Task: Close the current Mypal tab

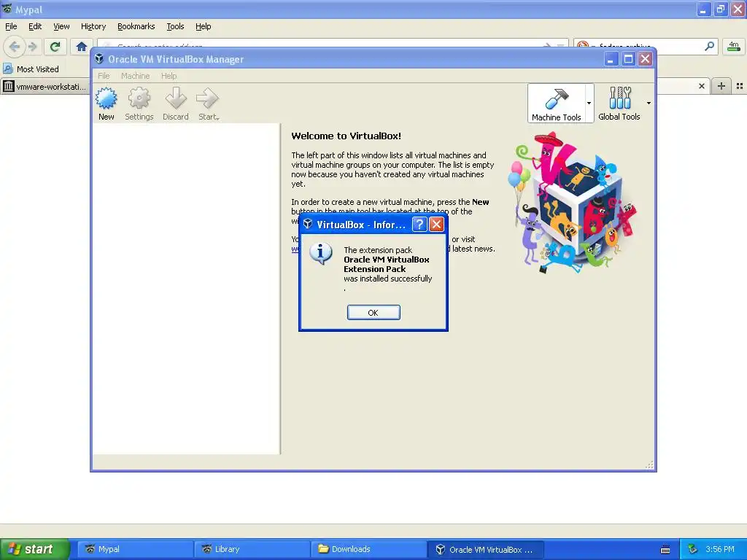Action: pos(701,86)
